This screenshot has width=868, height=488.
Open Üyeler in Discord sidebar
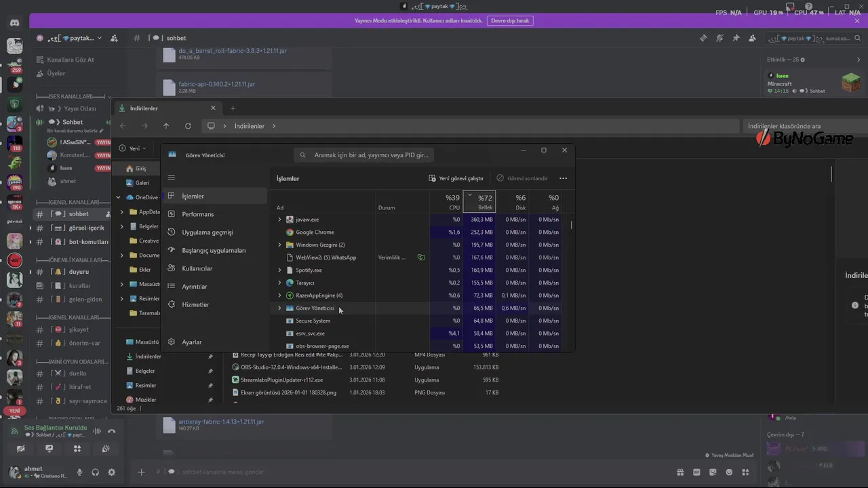coord(56,73)
